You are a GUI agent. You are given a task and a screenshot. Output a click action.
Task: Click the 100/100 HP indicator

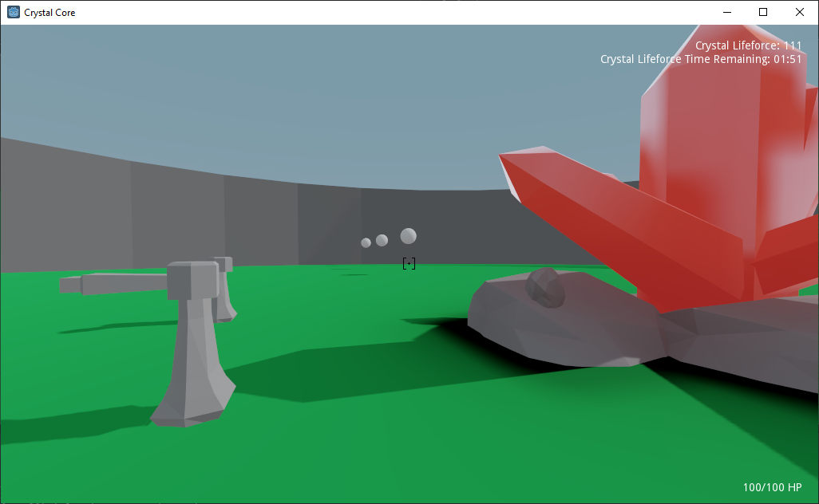(772, 487)
